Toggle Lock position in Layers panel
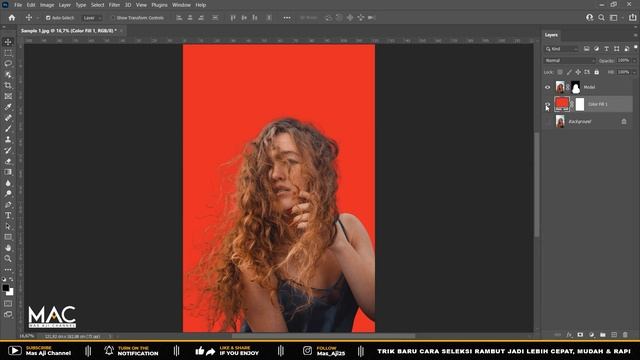Screen dimensions: 640x360 pos(578,72)
